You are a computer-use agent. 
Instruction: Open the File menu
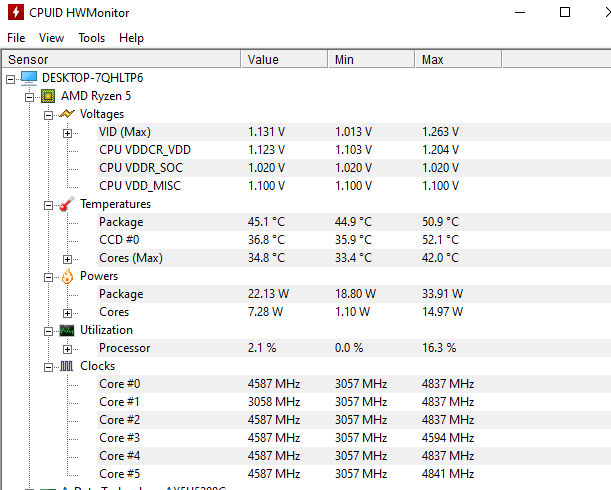[x=16, y=38]
